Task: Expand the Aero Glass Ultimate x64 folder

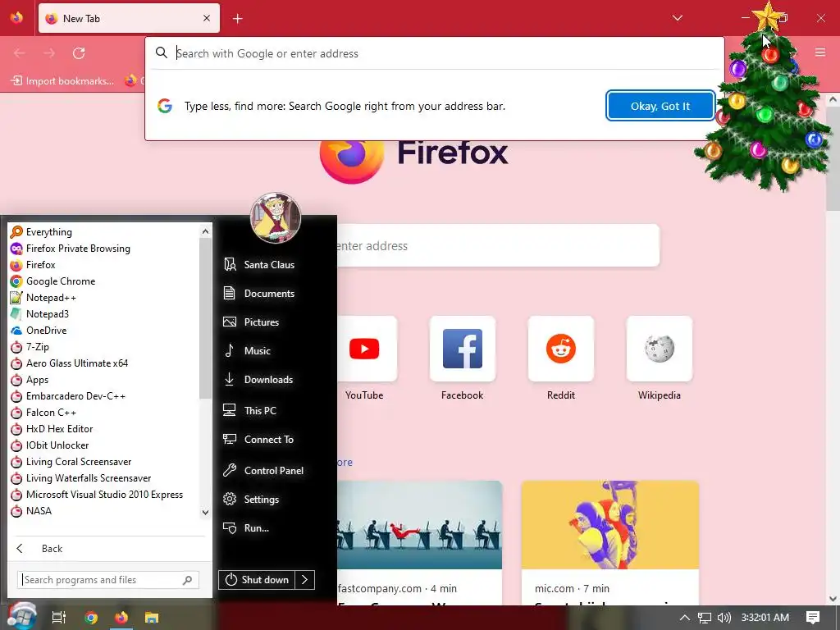Action: [x=76, y=363]
